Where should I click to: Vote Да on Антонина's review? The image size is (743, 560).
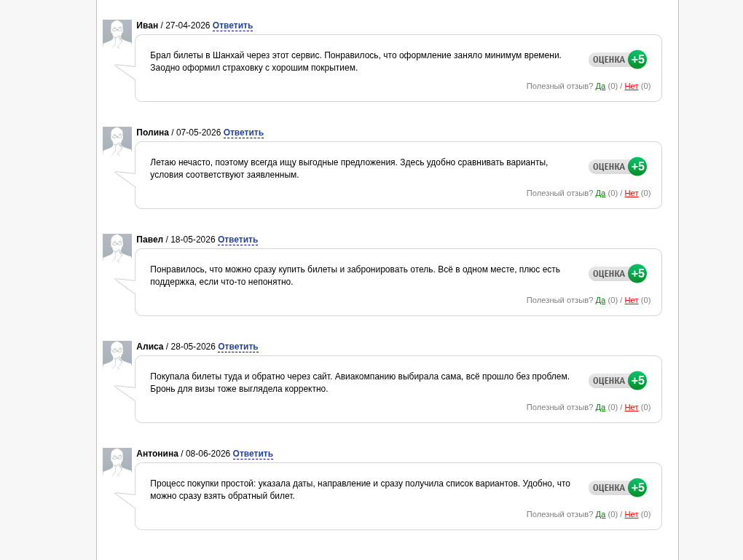[600, 515]
